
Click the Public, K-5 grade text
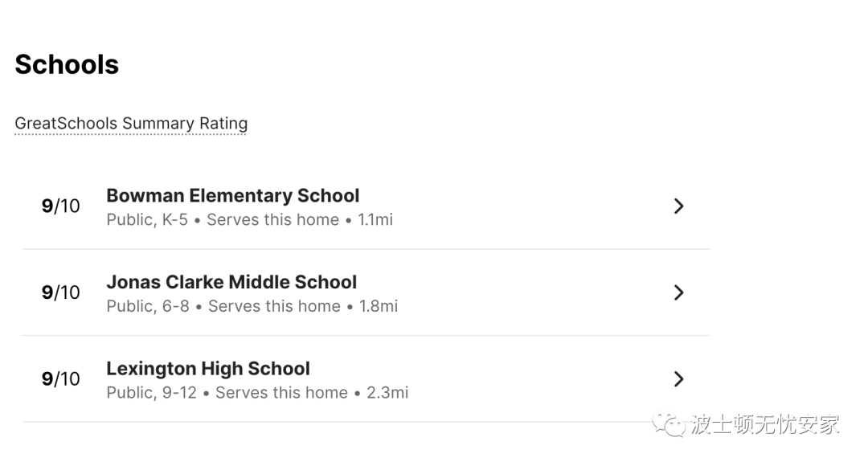pyautogui.click(x=147, y=219)
